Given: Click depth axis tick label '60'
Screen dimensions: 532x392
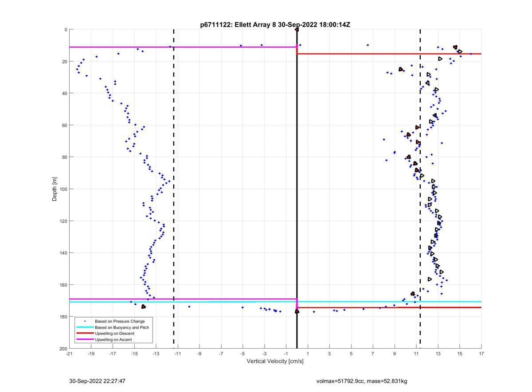Looking at the screenshot, I should 65,125.
